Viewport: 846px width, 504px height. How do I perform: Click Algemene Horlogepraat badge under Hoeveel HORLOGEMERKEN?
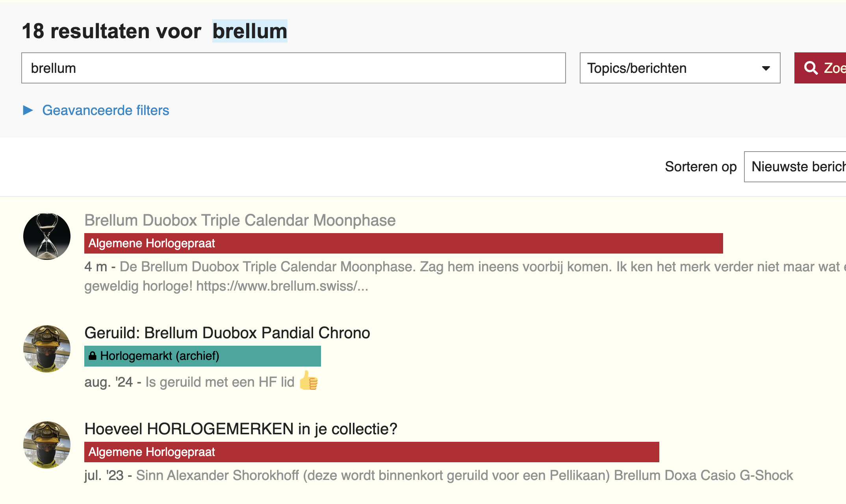tap(371, 452)
